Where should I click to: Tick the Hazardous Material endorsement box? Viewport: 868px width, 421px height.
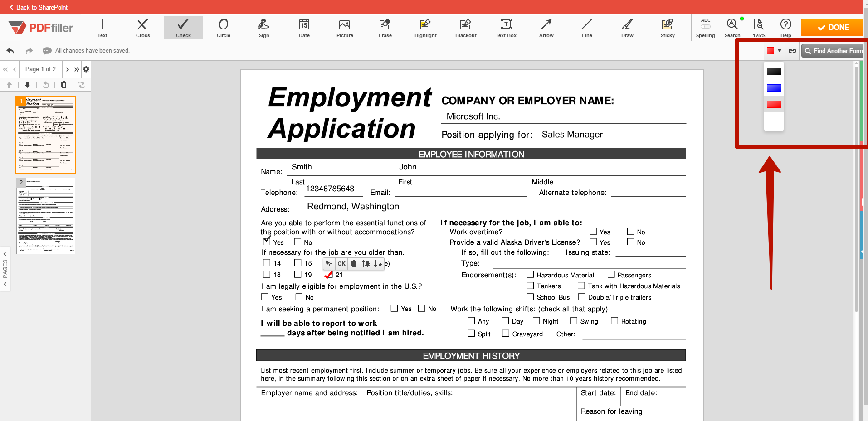pyautogui.click(x=530, y=274)
